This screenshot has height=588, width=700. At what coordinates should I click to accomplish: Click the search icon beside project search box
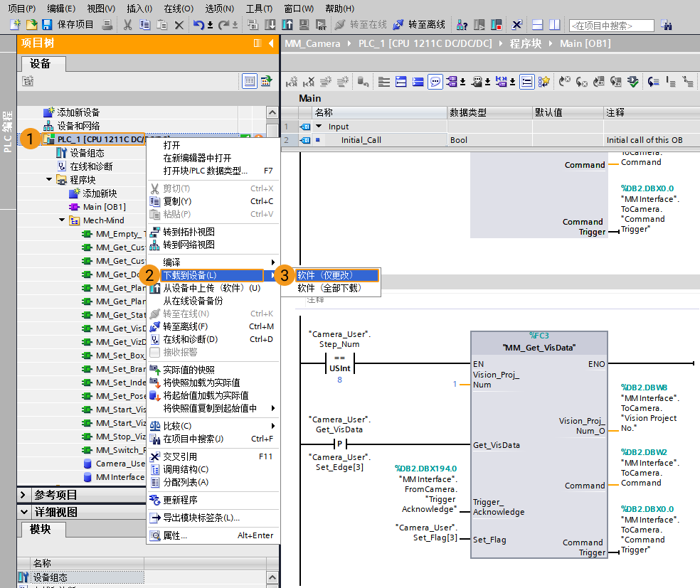pyautogui.click(x=667, y=25)
